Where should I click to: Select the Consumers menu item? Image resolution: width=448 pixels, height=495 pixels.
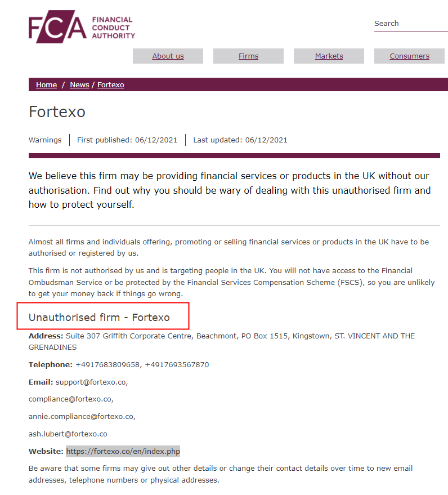pos(409,56)
